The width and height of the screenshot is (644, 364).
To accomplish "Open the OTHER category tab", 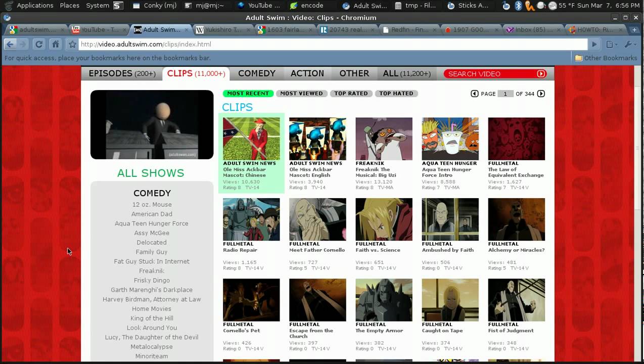I will tap(354, 73).
